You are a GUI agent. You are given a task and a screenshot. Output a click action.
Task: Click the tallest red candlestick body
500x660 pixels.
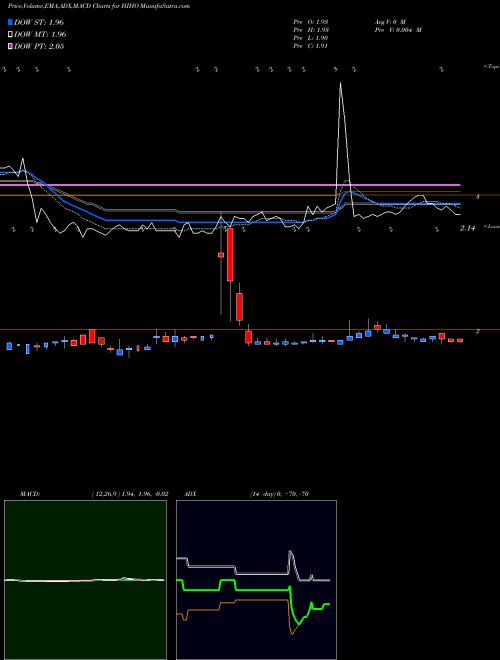pyautogui.click(x=230, y=255)
